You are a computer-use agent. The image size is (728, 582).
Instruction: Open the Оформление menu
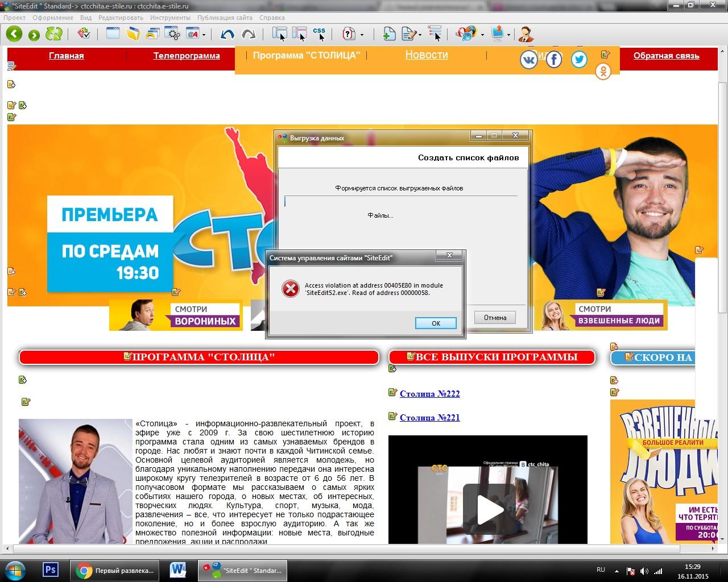point(53,18)
